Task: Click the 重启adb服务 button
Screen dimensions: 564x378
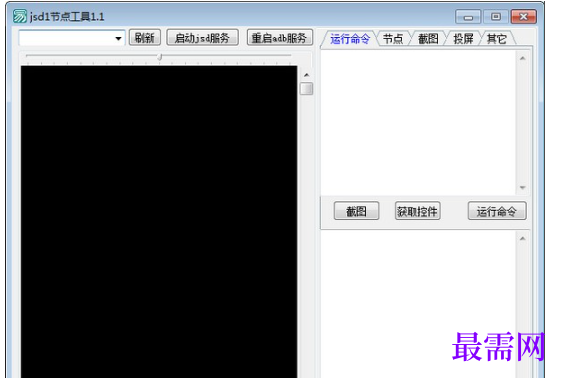Action: click(279, 37)
